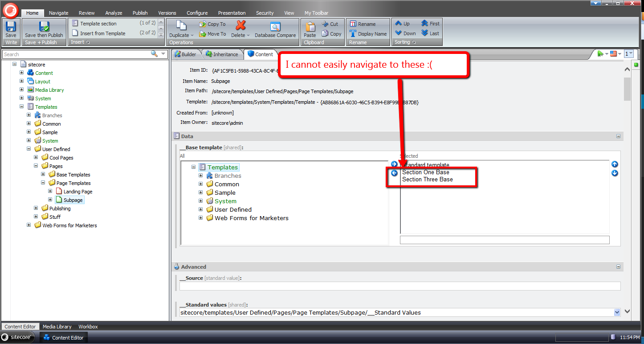Viewport: 644px width, 344px height.
Task: Collapse the Advanced section
Action: click(618, 267)
